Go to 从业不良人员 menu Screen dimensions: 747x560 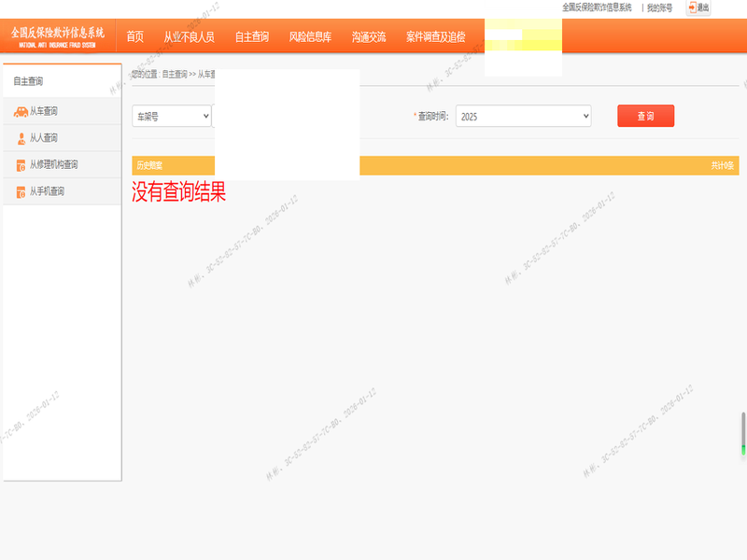click(x=189, y=37)
